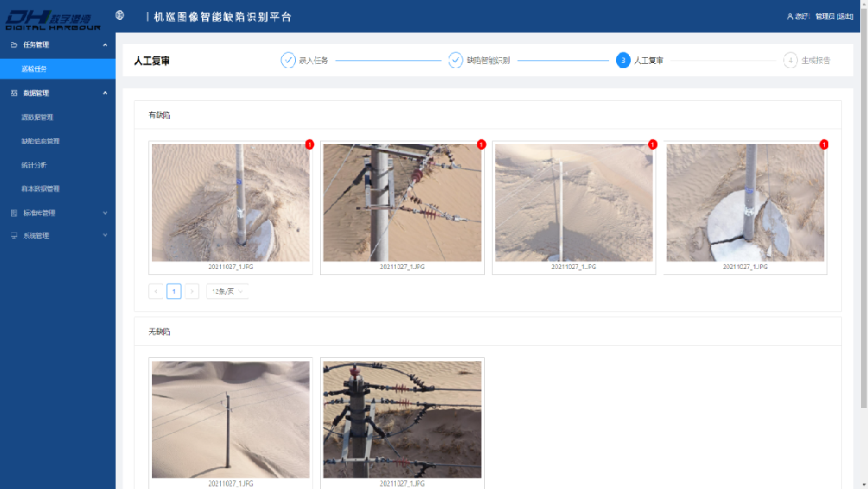Click the step 4 生成报告 circle icon

[x=790, y=60]
